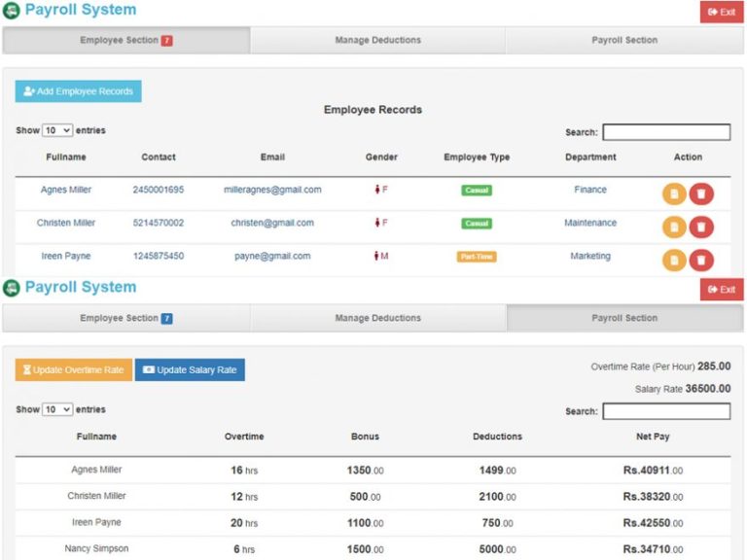Select the lower Employee Section tab
This screenshot has width=747, height=560.
point(126,318)
